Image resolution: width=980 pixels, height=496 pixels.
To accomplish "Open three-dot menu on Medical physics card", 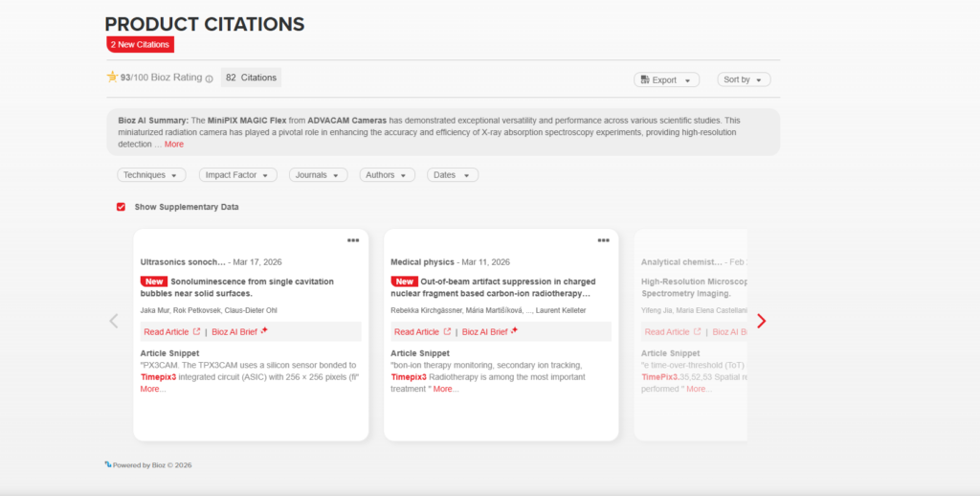I will (x=603, y=240).
